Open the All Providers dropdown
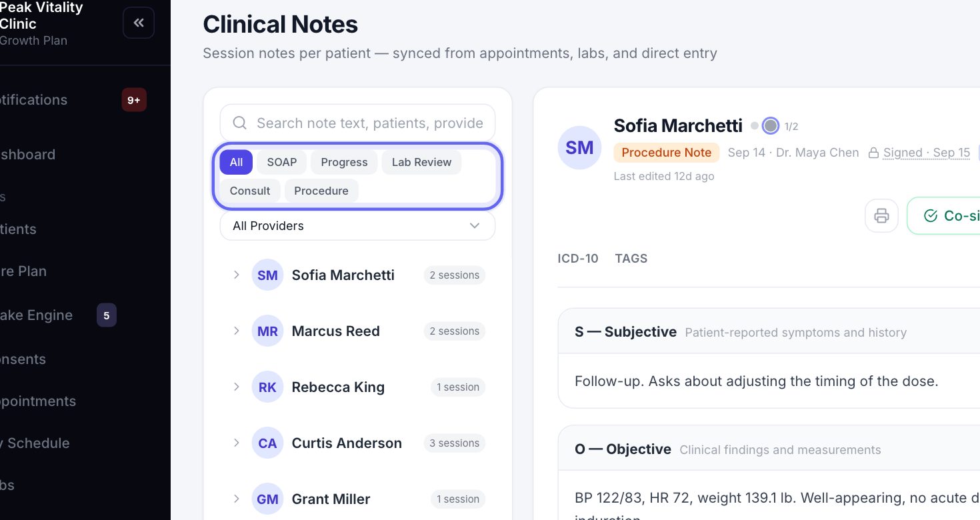Viewport: 980px width, 520px height. pyautogui.click(x=357, y=225)
